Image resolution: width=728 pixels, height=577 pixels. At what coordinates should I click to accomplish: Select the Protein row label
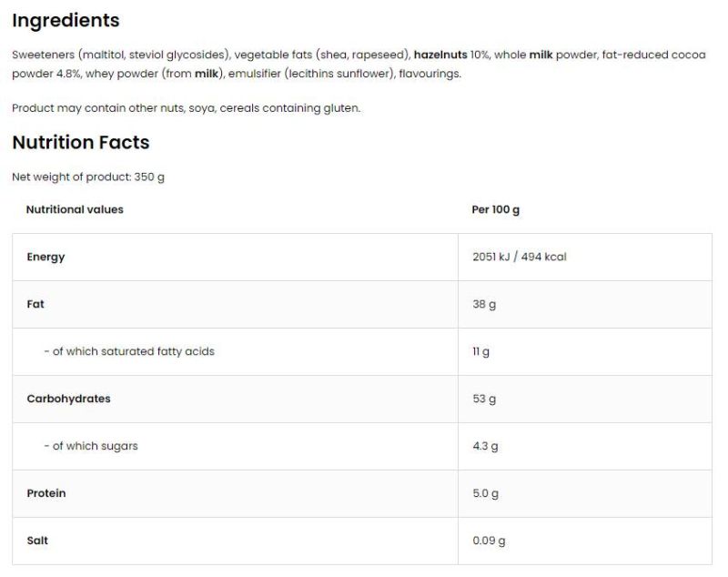click(x=46, y=493)
